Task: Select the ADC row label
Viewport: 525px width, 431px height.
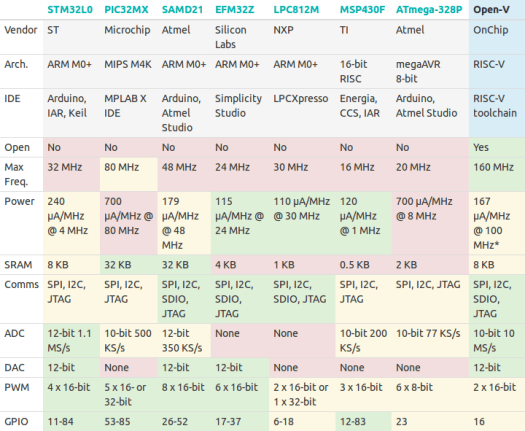Action: point(14,333)
